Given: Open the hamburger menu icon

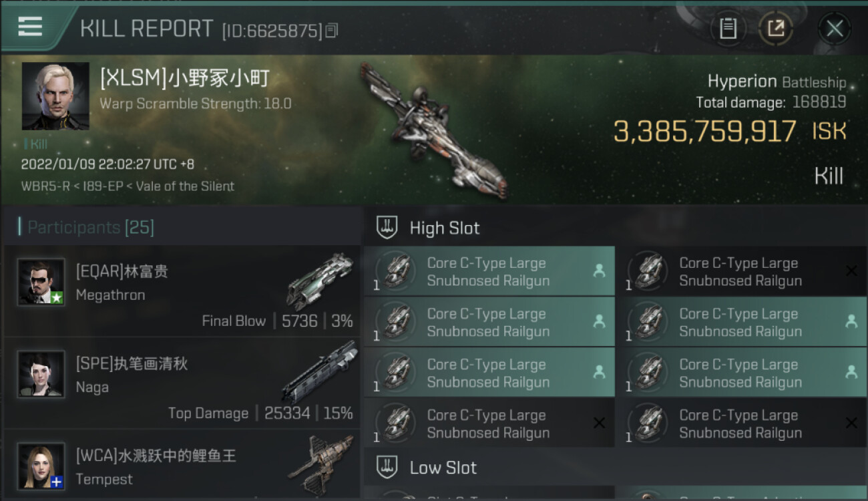Looking at the screenshot, I should coord(30,27).
